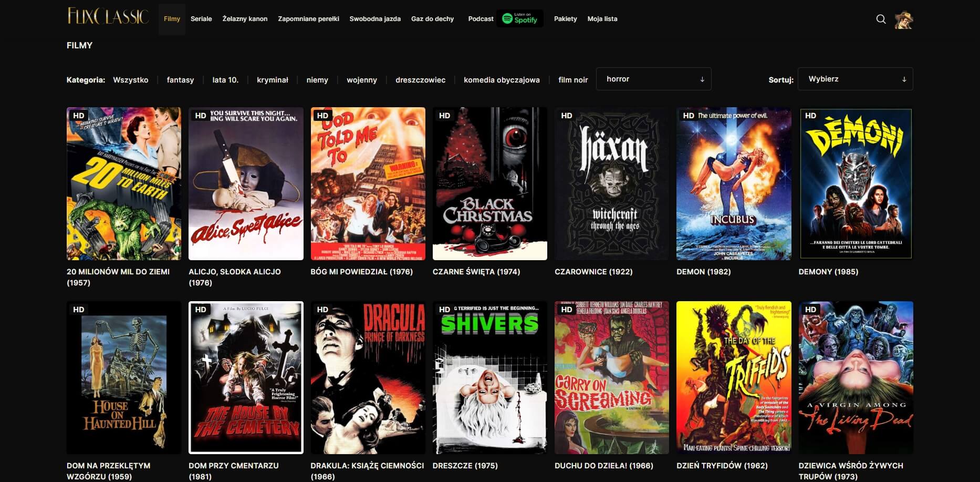Apply the kryminał category filter

(x=272, y=80)
